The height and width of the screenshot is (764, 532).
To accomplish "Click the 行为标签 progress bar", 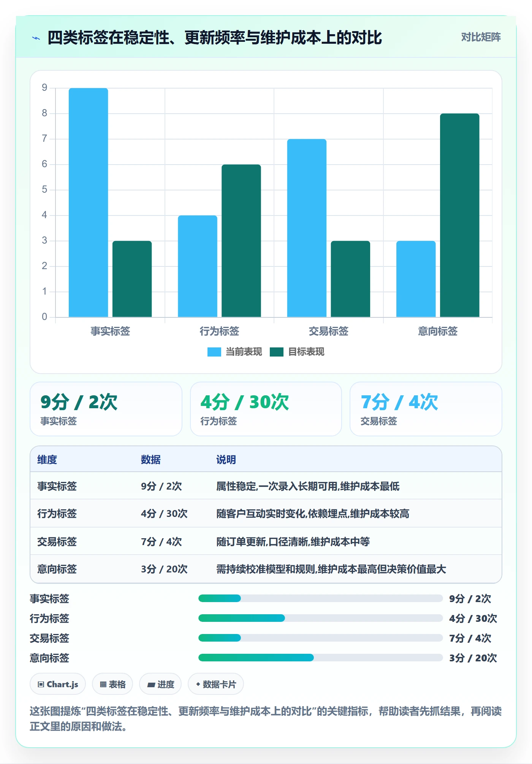I will [320, 618].
